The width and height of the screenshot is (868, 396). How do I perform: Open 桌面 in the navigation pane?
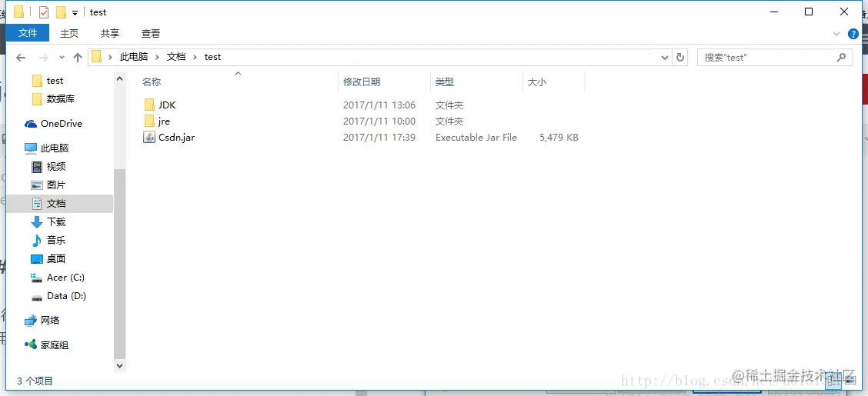point(56,259)
